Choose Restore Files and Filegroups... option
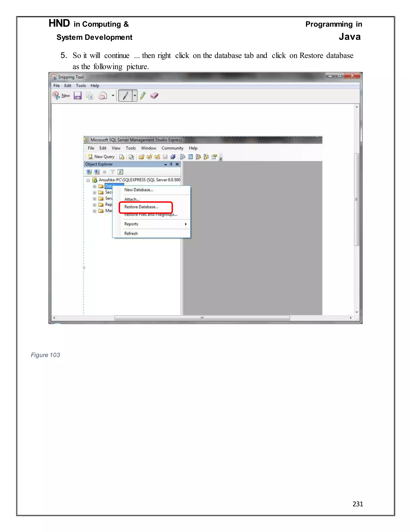The height and width of the screenshot is (532, 411). click(x=151, y=215)
